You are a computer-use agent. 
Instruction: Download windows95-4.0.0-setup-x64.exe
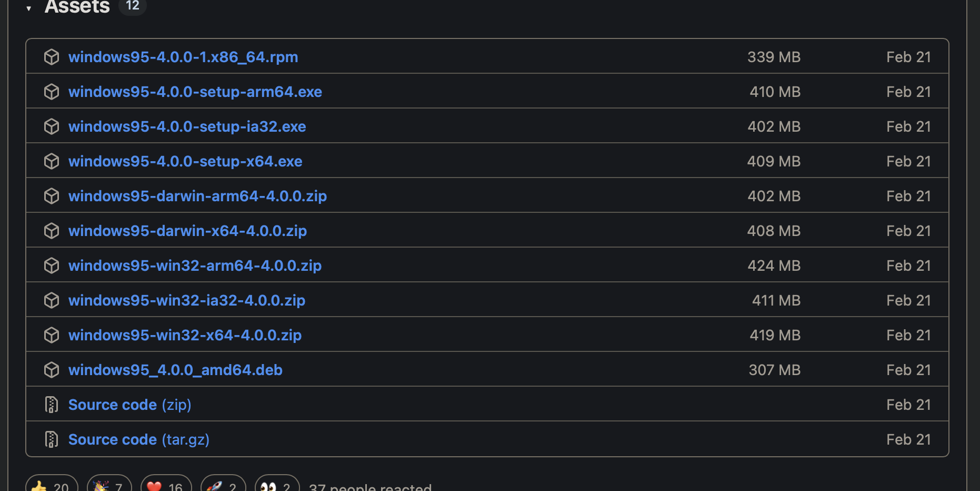[185, 161]
